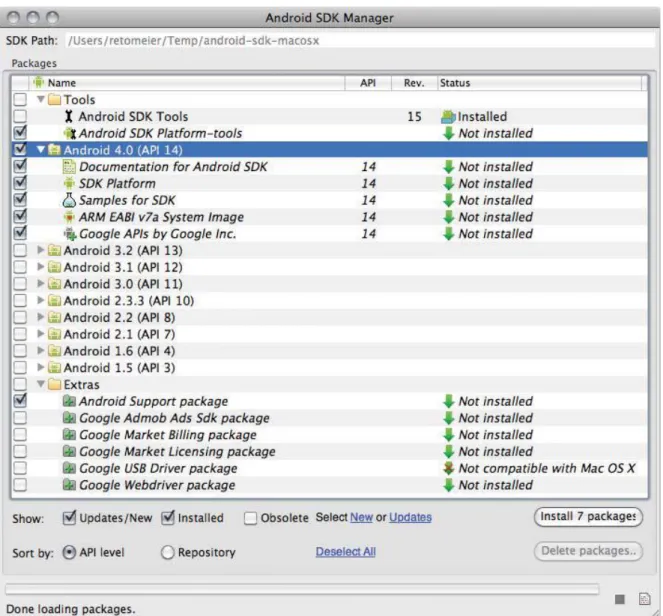Select the Android 1.5 (API 3) row

329,367
